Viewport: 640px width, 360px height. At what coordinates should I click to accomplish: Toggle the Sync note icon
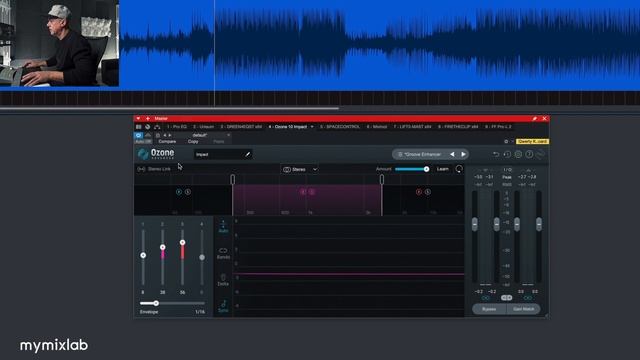pos(223,306)
